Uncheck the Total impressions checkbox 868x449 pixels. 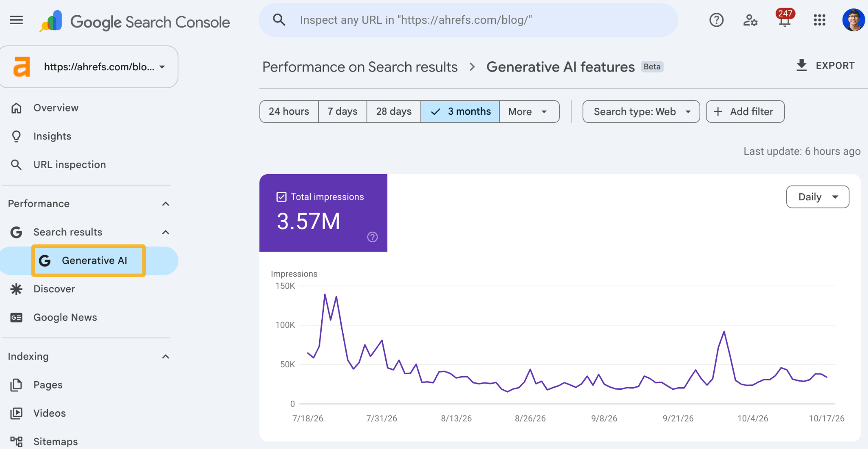point(281,197)
